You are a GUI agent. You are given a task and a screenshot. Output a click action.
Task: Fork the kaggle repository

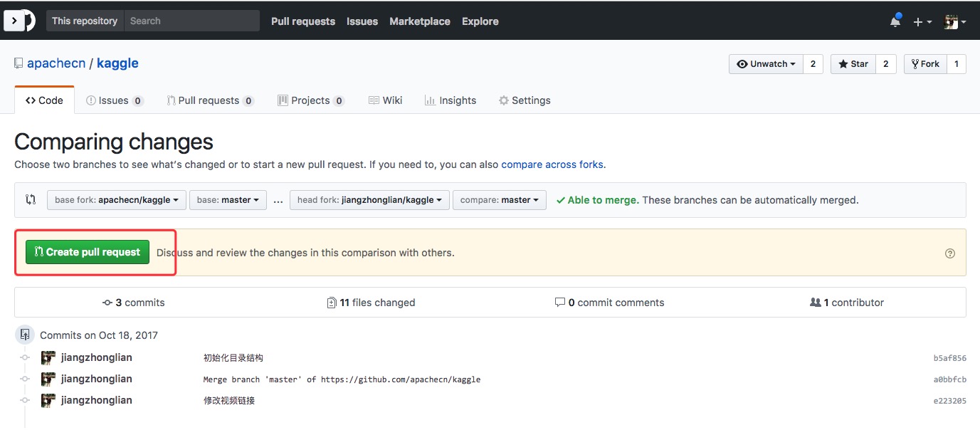coord(924,64)
